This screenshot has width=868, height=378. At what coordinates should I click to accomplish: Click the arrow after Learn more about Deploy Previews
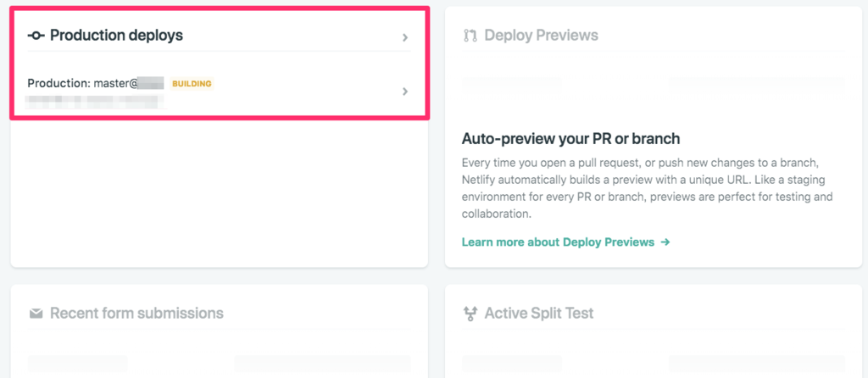click(x=665, y=242)
